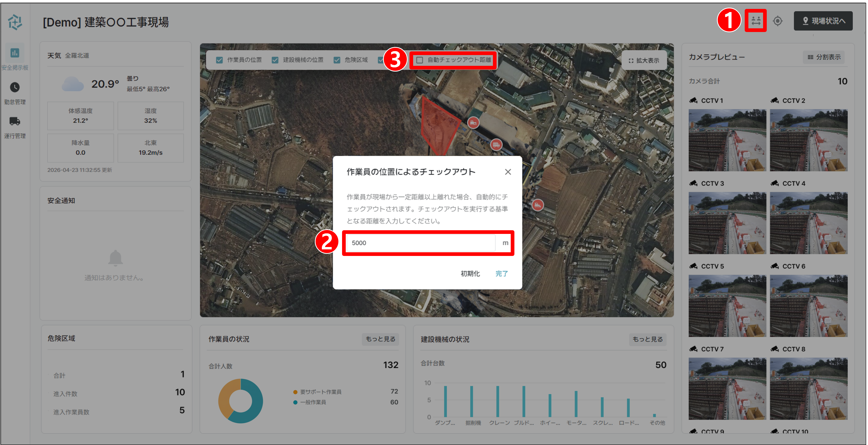Click the camera icon beside CCTV 2

(x=775, y=100)
